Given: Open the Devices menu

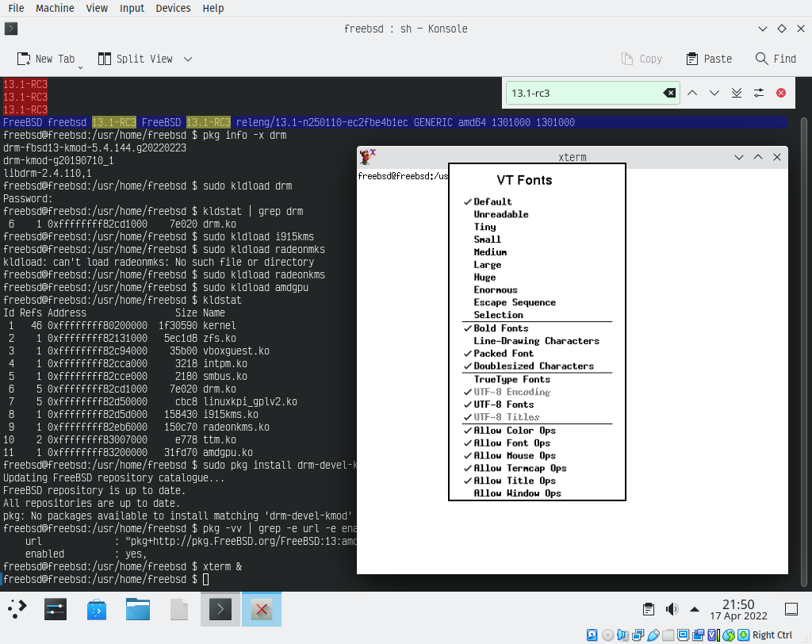Looking at the screenshot, I should pyautogui.click(x=173, y=8).
